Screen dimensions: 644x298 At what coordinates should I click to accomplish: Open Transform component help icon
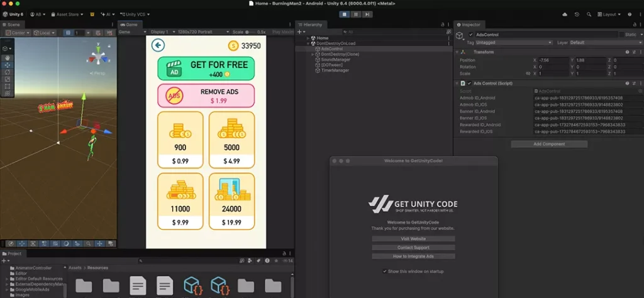[x=627, y=52]
